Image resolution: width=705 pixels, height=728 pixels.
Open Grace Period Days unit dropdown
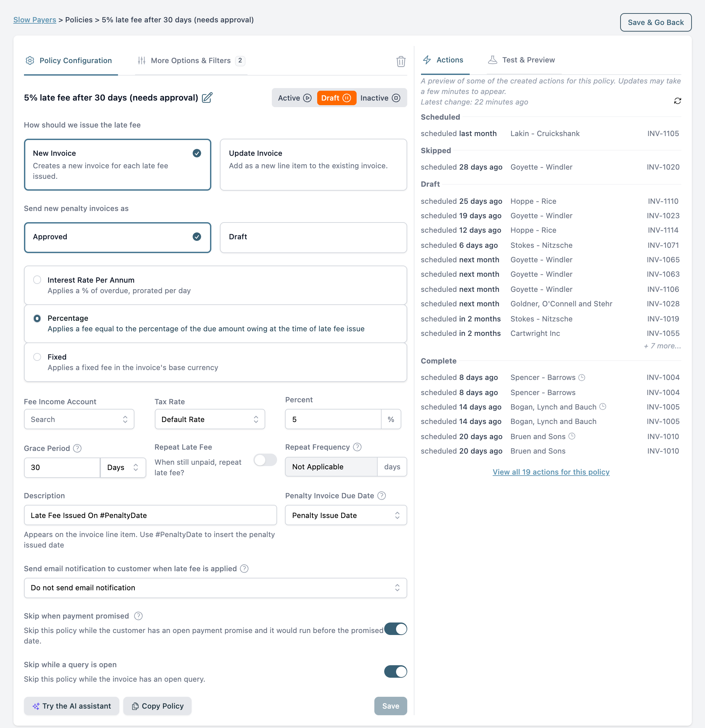tap(123, 468)
